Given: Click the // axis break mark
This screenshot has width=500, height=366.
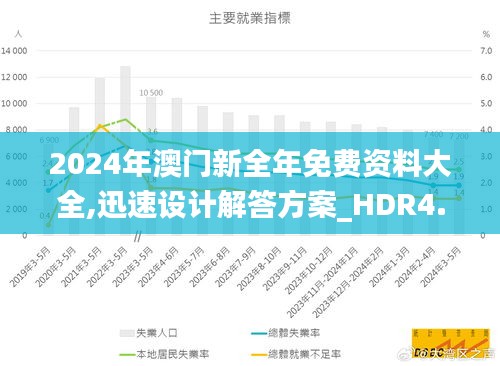Looking at the screenshot, I should pyautogui.click(x=137, y=236).
